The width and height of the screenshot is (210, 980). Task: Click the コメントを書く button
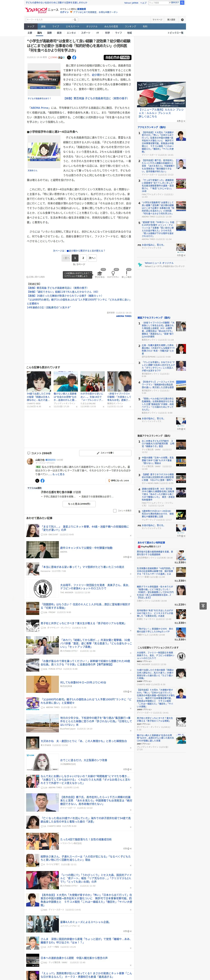tap(105, 453)
